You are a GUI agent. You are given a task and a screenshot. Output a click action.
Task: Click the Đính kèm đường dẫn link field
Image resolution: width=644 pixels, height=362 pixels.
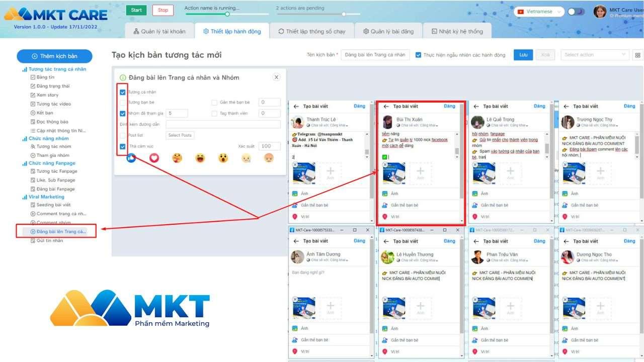click(x=223, y=124)
